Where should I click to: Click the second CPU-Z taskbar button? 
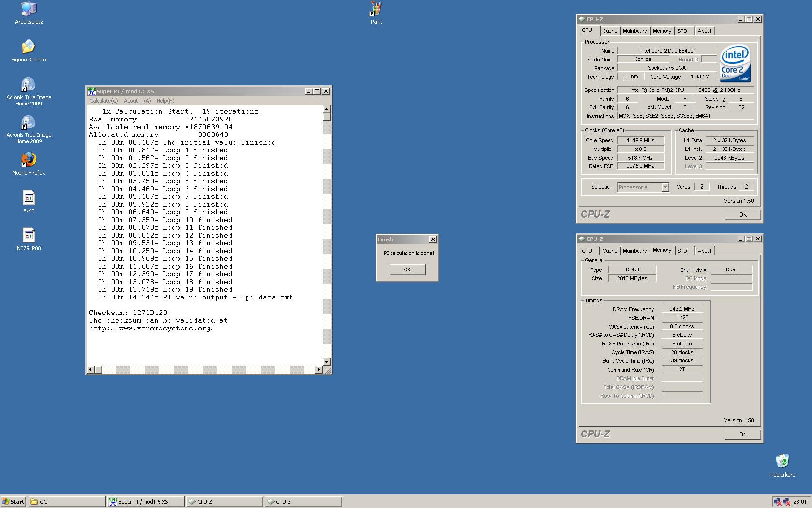coord(303,502)
